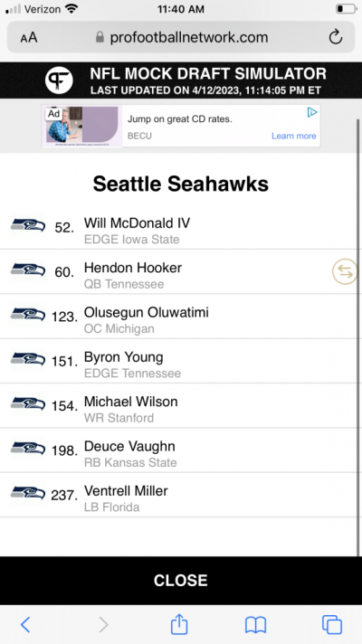Tap the Pro Football Network logo
Viewport: 362px width, 644px height.
click(59, 80)
